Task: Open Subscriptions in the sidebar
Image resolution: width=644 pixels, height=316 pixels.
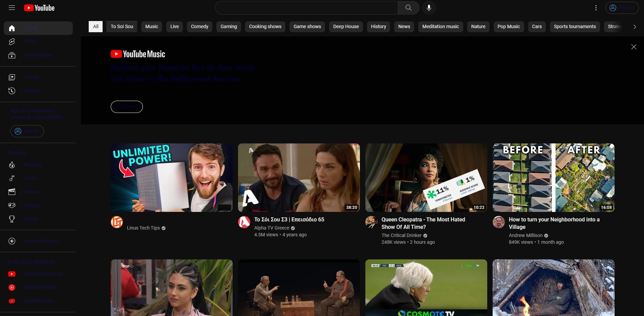Action: (x=38, y=55)
